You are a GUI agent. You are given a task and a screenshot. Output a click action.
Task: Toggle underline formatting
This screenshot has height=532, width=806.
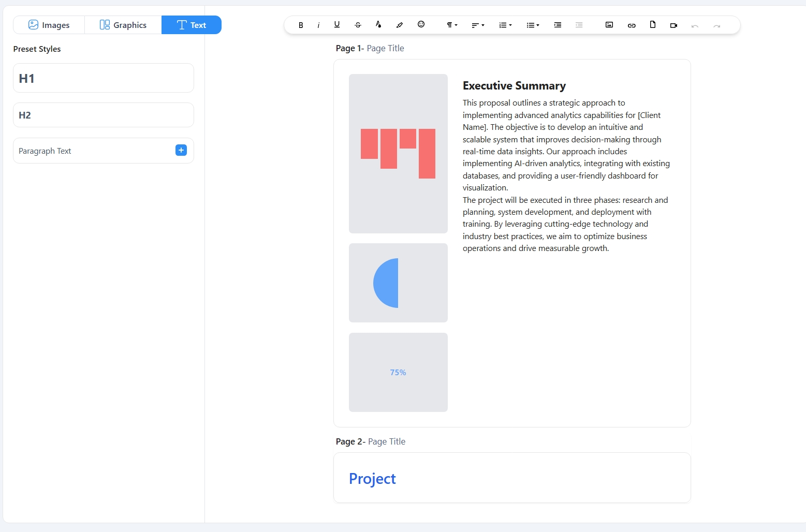click(337, 25)
